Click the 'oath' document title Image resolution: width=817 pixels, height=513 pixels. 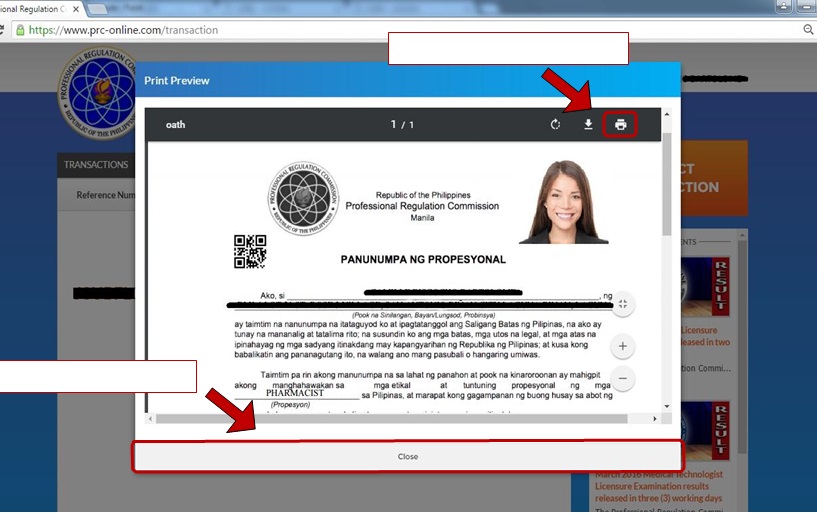[175, 124]
